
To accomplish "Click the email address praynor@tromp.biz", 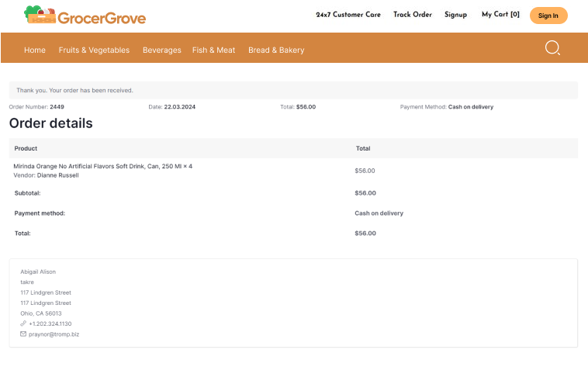I will (54, 334).
